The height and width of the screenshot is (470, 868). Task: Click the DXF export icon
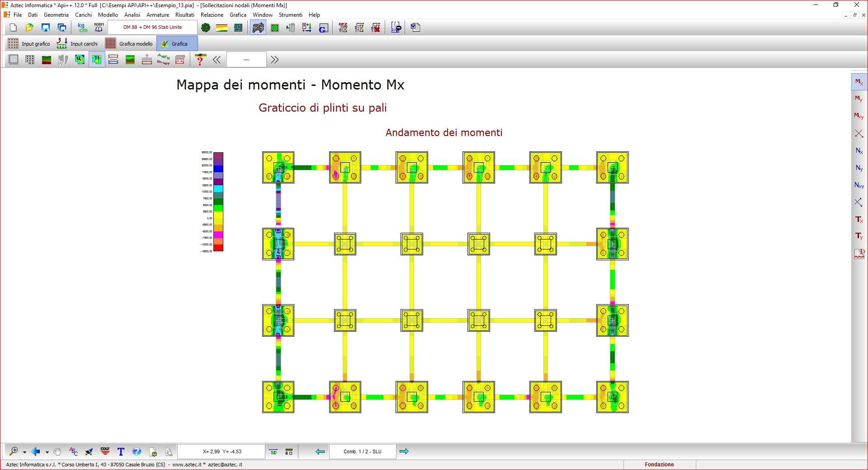[x=105, y=451]
